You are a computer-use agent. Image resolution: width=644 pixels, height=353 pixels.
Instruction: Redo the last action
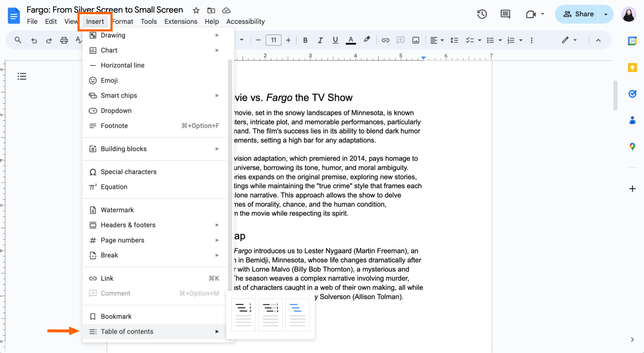pyautogui.click(x=49, y=40)
